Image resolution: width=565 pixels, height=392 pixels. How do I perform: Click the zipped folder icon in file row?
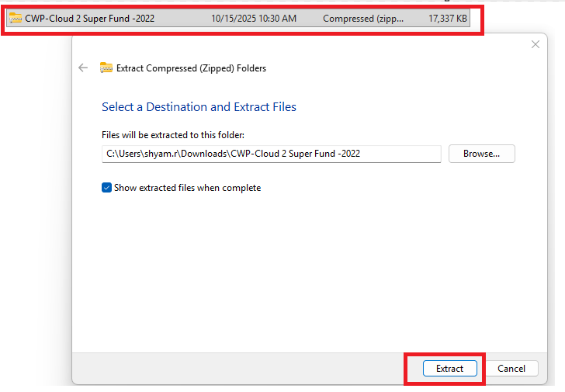(x=16, y=19)
